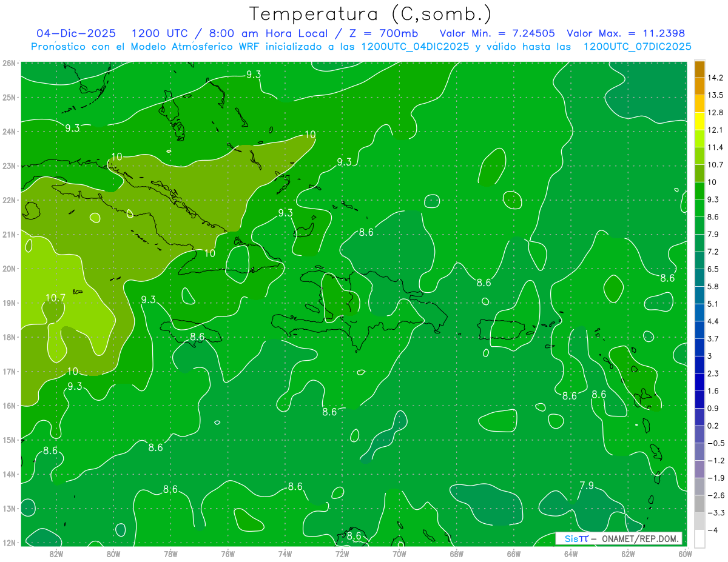Click the "23N" latitude label
This screenshot has width=728, height=562.
pyautogui.click(x=8, y=166)
